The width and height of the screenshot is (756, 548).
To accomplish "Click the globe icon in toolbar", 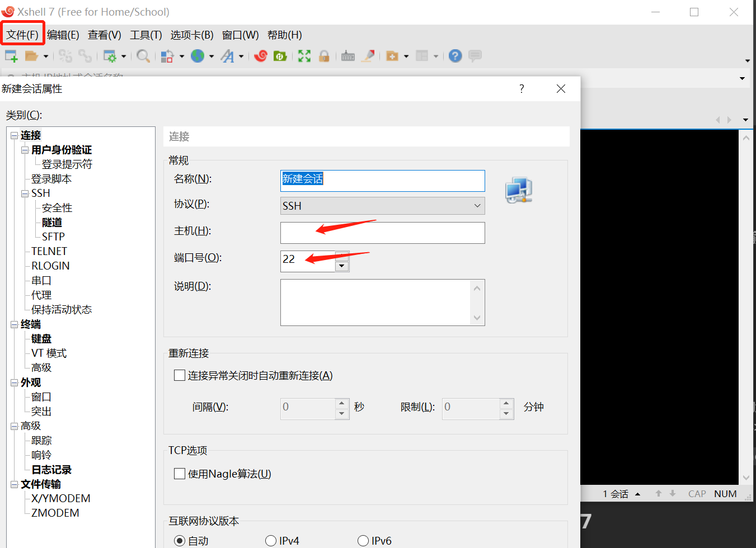I will click(198, 56).
